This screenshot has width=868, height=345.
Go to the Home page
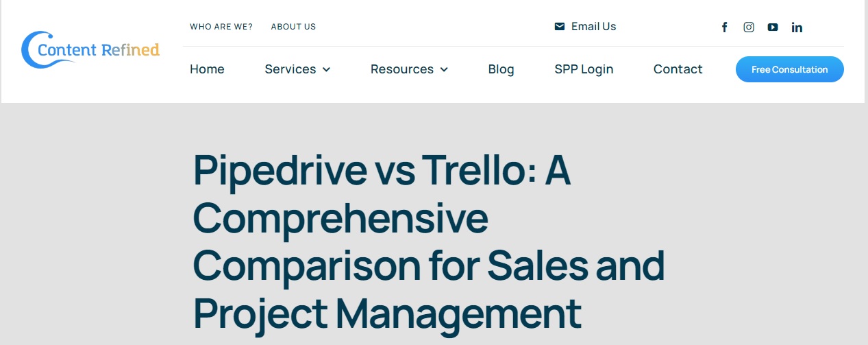pyautogui.click(x=207, y=69)
